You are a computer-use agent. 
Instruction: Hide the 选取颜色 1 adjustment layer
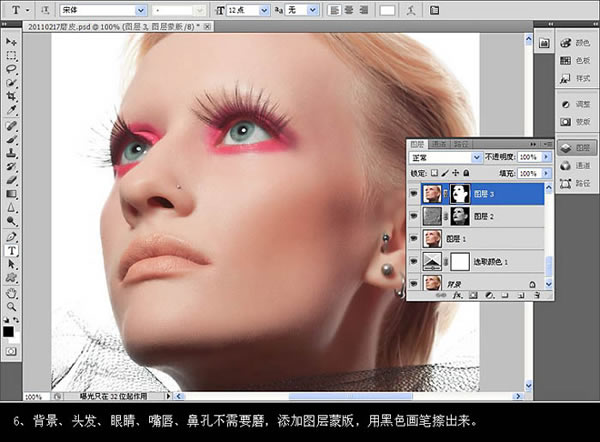point(414,261)
